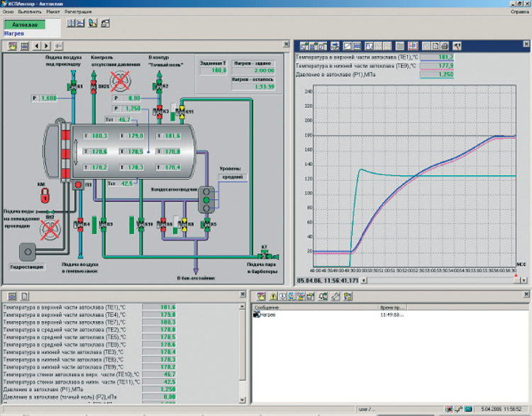The width and height of the screenshot is (532, 416).
Task: Open the Регистрация menu
Action: (x=77, y=12)
